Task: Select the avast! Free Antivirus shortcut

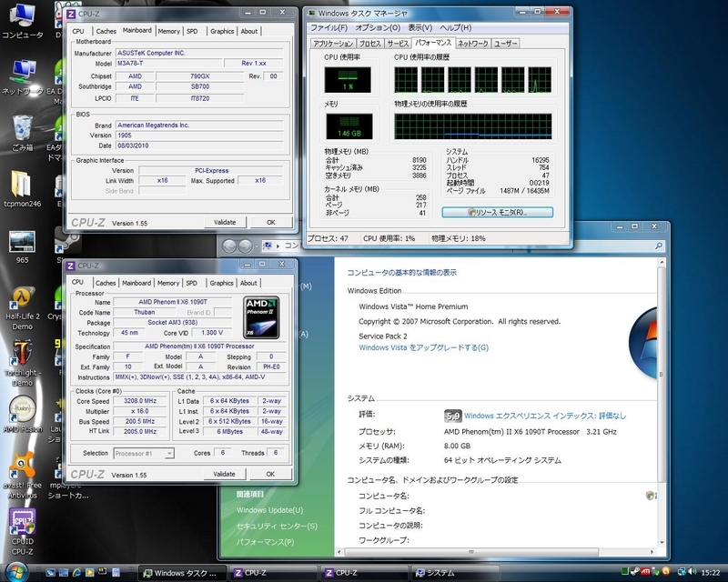Action: tap(22, 476)
